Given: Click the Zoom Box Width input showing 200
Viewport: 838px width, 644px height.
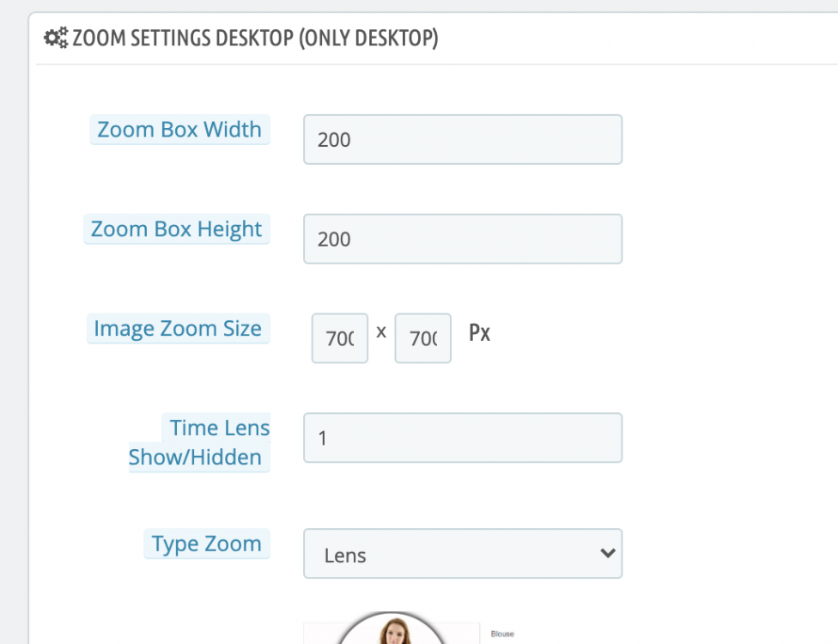Looking at the screenshot, I should point(463,139).
